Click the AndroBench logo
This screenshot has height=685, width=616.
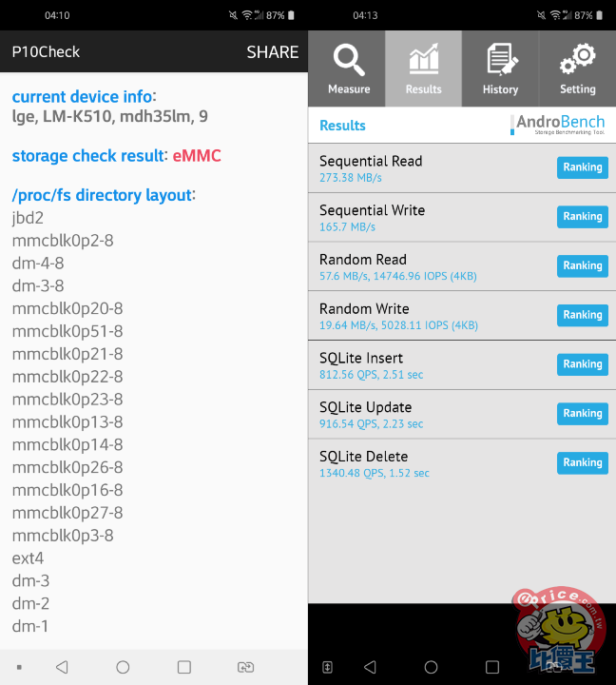click(558, 125)
